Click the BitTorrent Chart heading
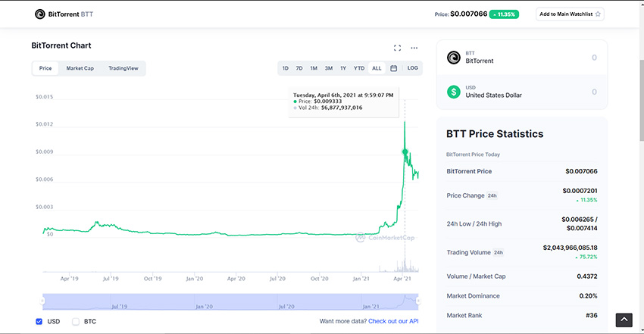Viewport: 644px width, 334px height. coord(61,45)
